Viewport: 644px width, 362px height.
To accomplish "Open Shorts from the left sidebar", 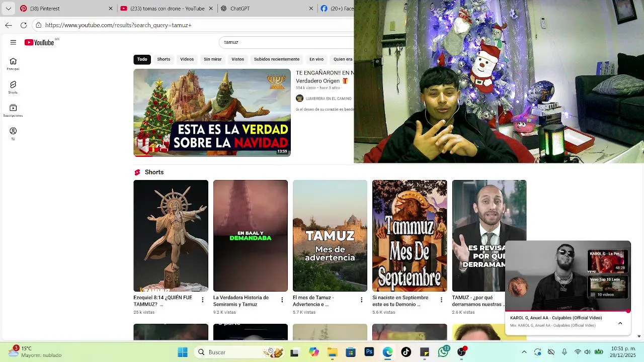I will tap(13, 87).
